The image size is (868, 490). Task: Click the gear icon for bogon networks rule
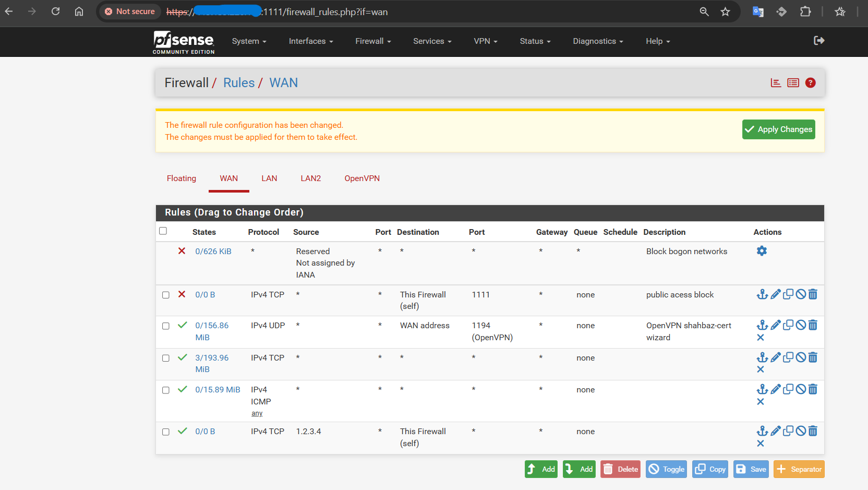[762, 251]
